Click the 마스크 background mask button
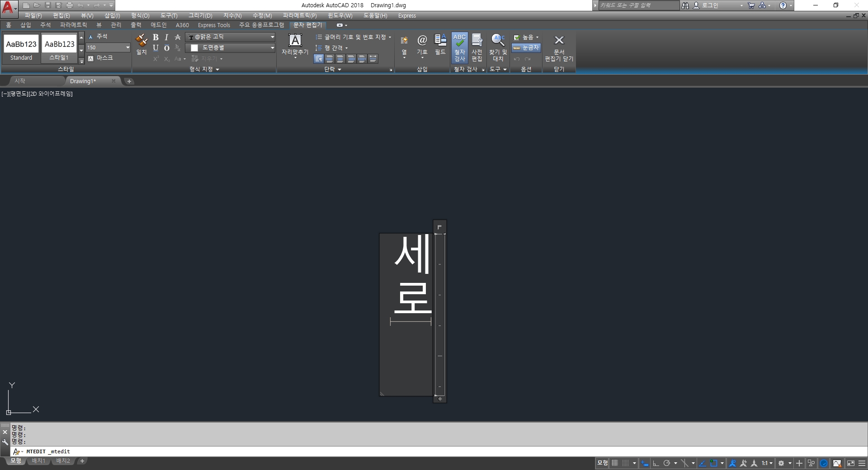The height and width of the screenshot is (470, 868). 100,58
